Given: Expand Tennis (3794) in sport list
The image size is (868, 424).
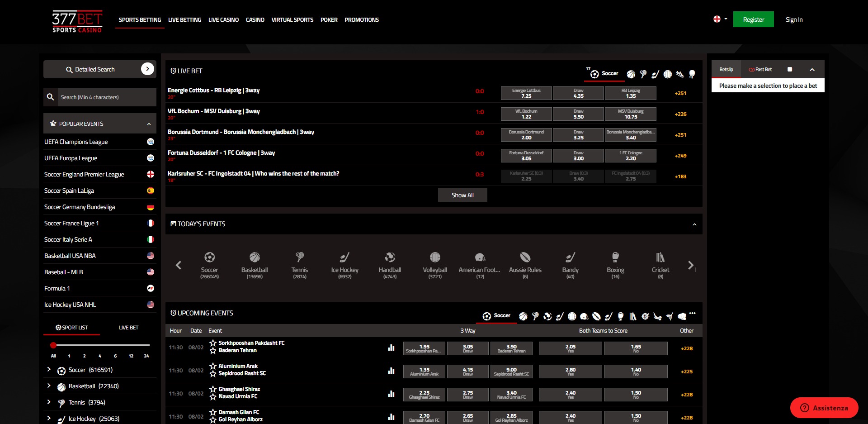Looking at the screenshot, I should pos(49,402).
